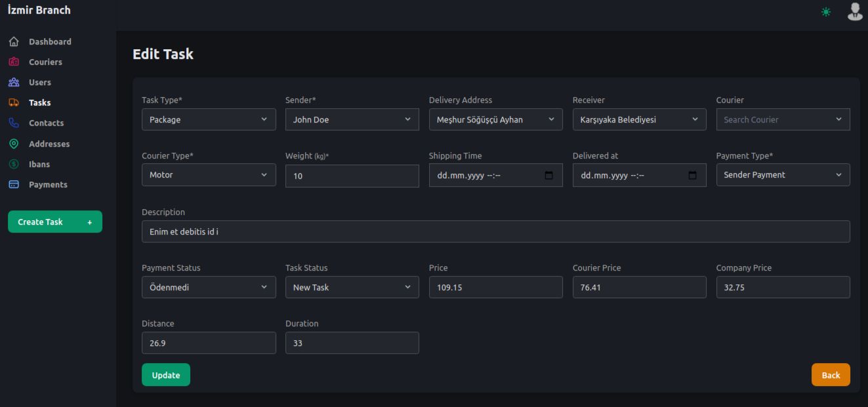
Task: Go to Tasks menu item
Action: pyautogui.click(x=39, y=103)
